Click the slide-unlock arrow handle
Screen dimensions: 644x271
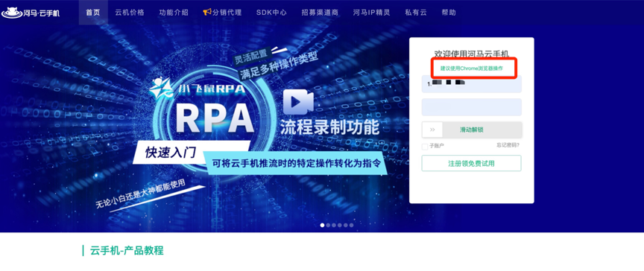pos(432,130)
